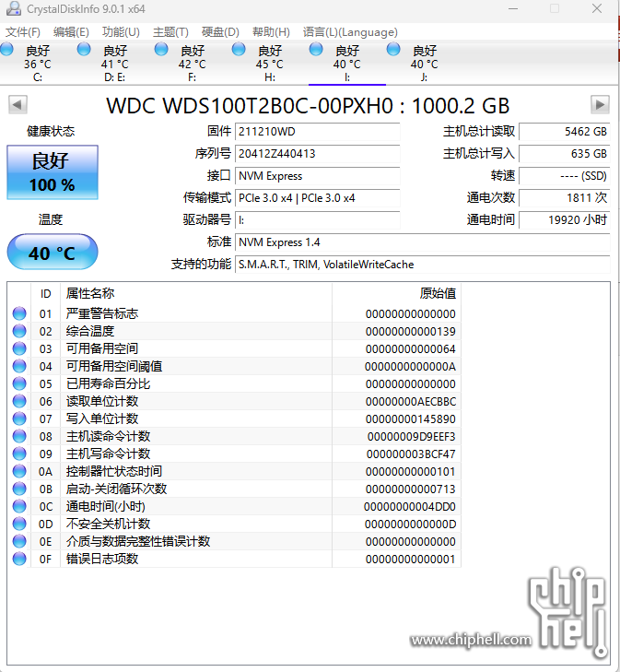This screenshot has width=620, height=672.
Task: Click the transfer mode field PCIe 3.0 x4
Action: pos(317,198)
